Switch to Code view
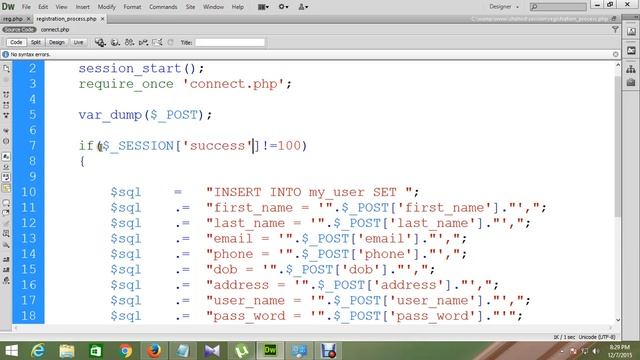 tap(16, 42)
